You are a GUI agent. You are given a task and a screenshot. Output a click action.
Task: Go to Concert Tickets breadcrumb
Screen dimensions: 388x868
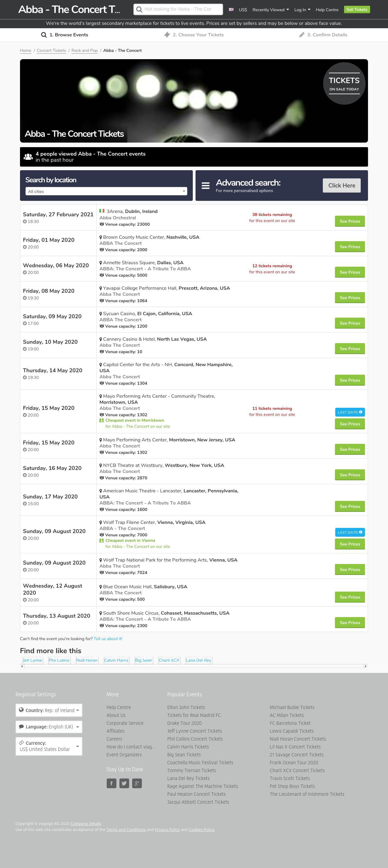[x=51, y=51]
